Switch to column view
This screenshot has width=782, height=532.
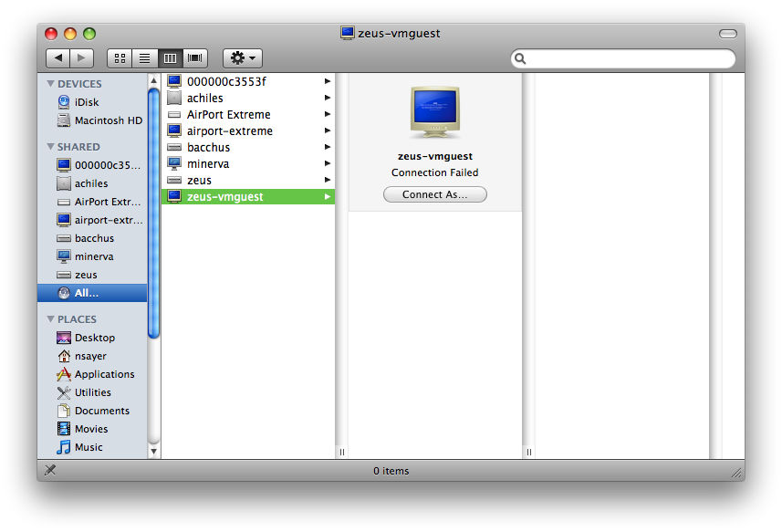tap(170, 58)
